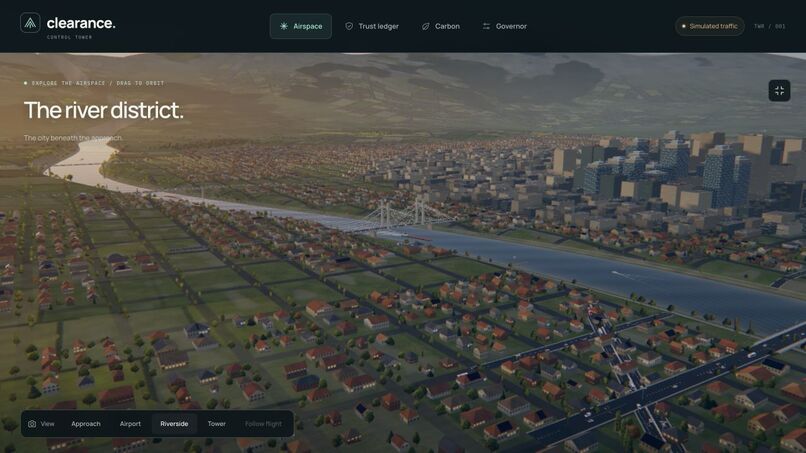Click the Follow flight option
The width and height of the screenshot is (806, 453).
tap(263, 424)
